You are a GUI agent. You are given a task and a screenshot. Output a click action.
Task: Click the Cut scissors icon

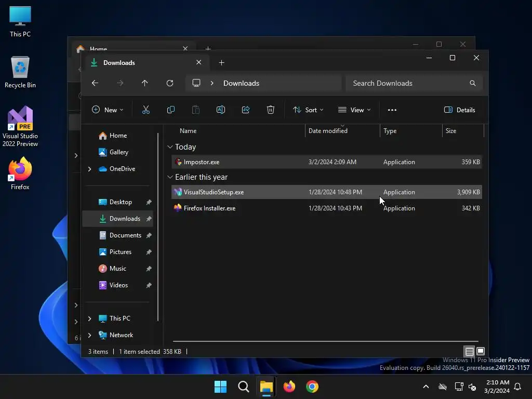point(146,110)
